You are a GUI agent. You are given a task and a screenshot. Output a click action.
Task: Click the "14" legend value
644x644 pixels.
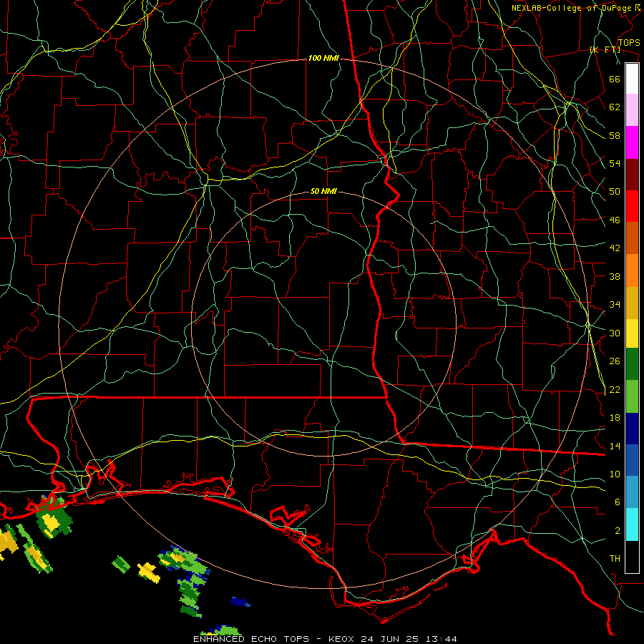point(615,446)
